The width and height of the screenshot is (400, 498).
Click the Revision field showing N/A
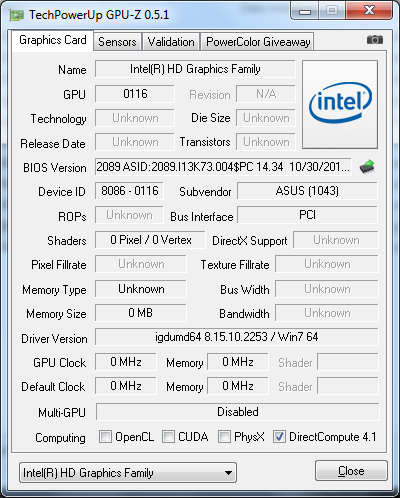click(266, 94)
